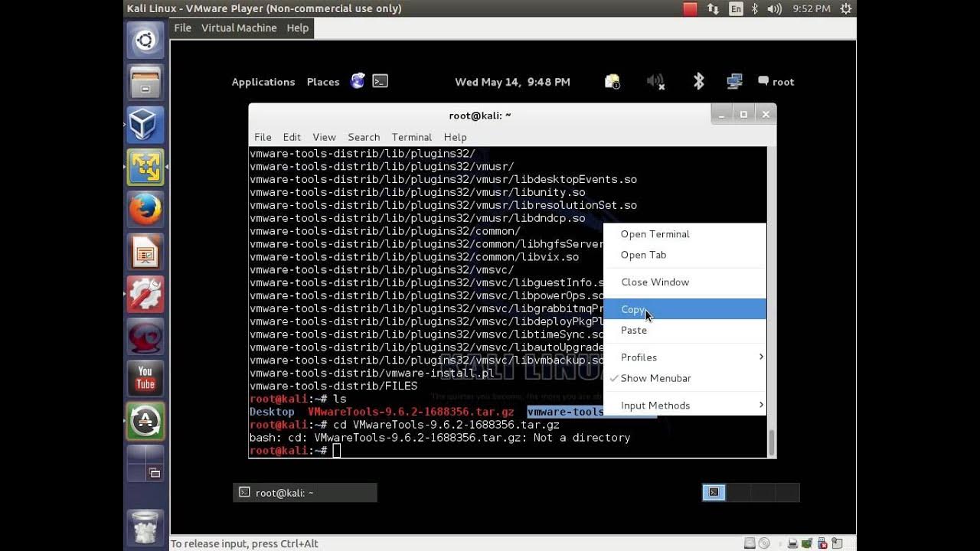This screenshot has height=551, width=980.
Task: Click the Kali network computers icon
Action: pos(735,82)
